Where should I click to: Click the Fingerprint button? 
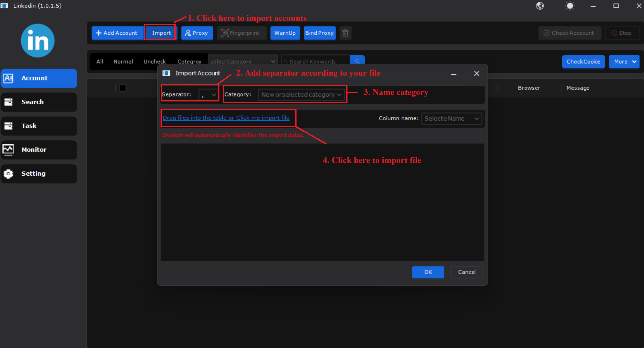(241, 33)
